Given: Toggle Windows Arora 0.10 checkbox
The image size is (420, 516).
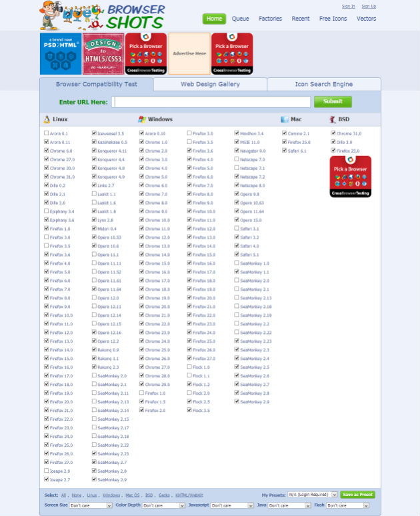Looking at the screenshot, I should coord(141,133).
